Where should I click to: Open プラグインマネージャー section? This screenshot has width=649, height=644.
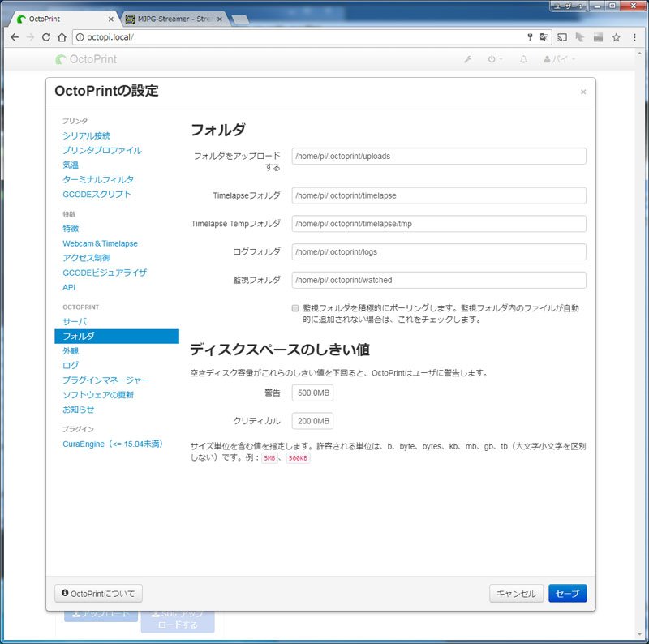click(105, 380)
